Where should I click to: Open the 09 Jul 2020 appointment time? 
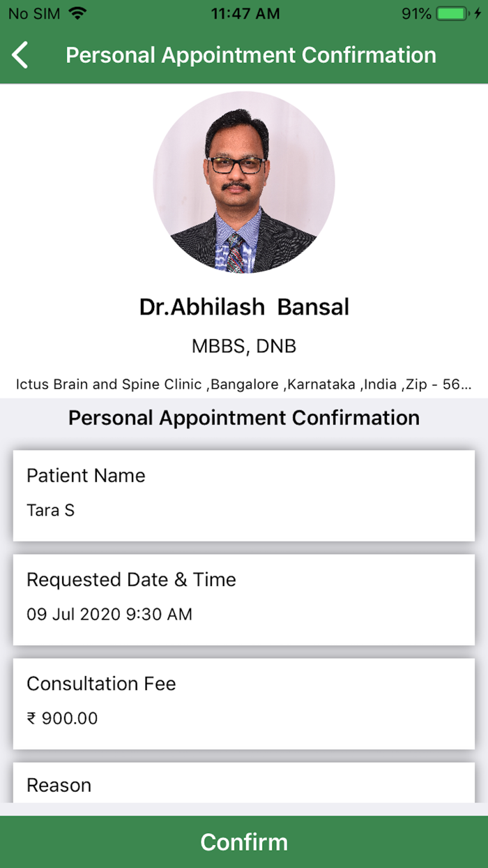109,614
